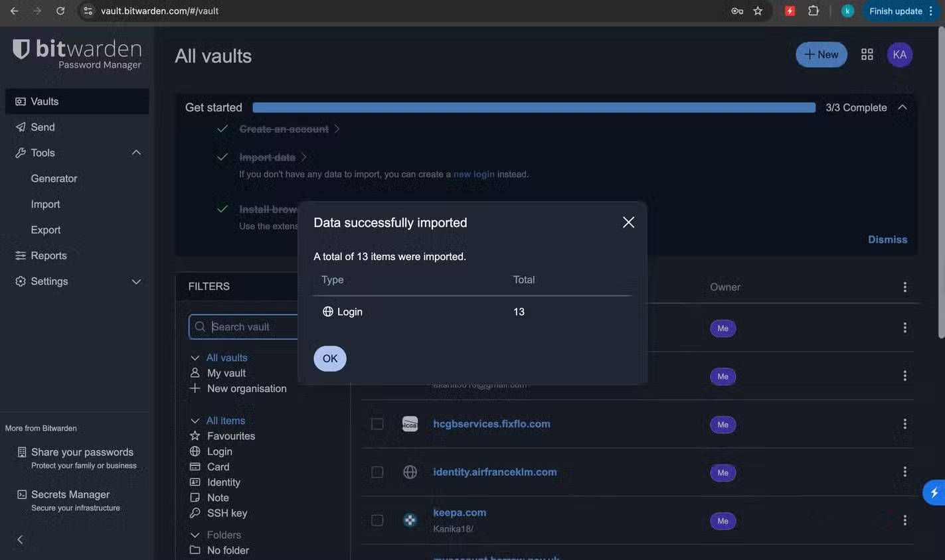Screen dimensions: 945x560
Task: Filter items by Note type
Action: tap(218, 498)
